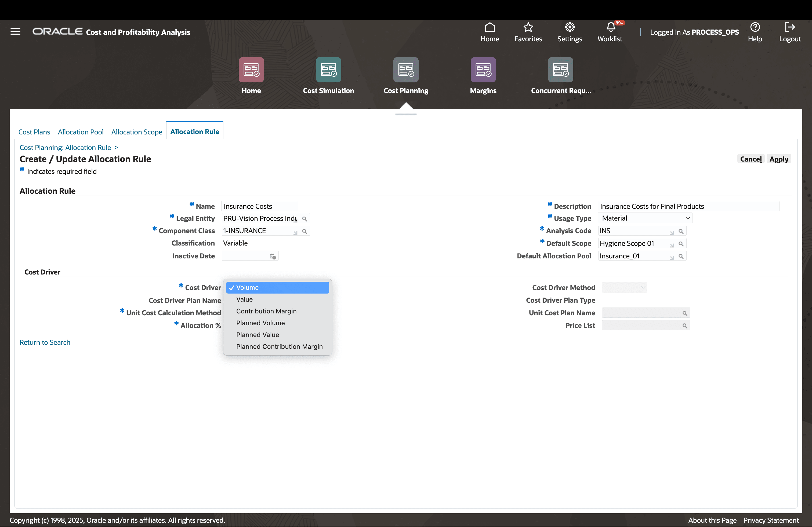Click the Price List search icon
812x527 pixels.
click(x=684, y=326)
